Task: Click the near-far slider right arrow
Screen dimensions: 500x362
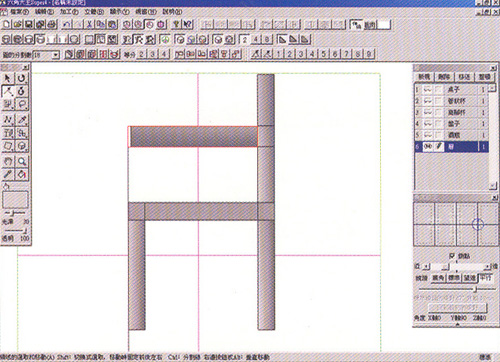Action: coord(487,267)
